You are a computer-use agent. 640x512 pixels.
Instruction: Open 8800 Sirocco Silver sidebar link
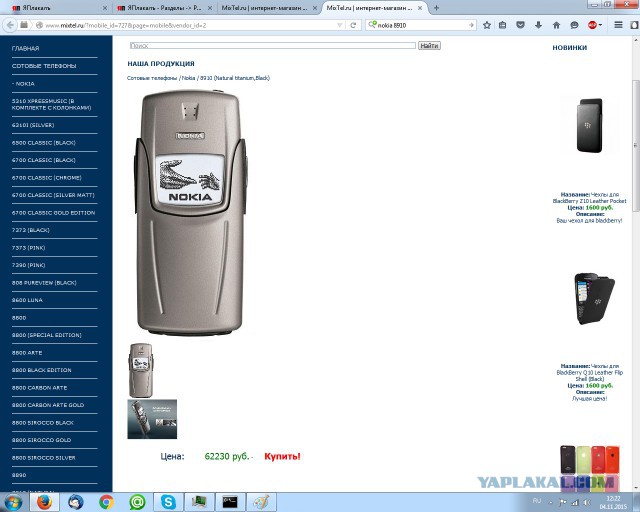tap(44, 458)
